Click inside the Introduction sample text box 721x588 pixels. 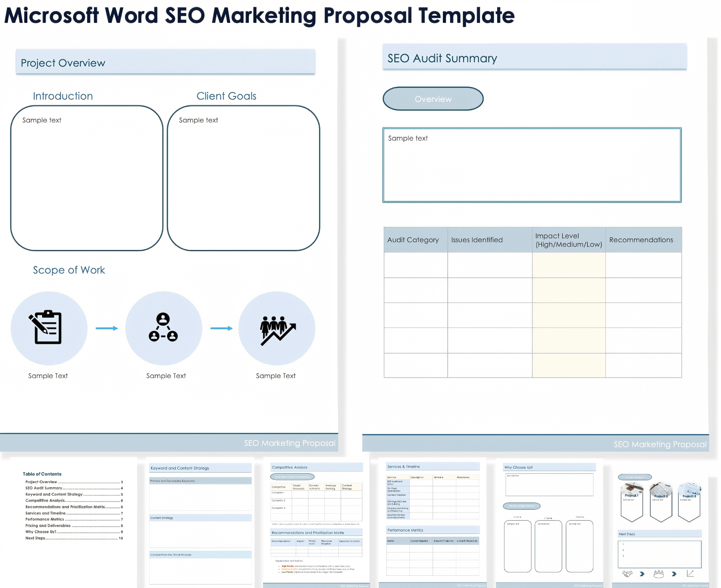click(87, 178)
